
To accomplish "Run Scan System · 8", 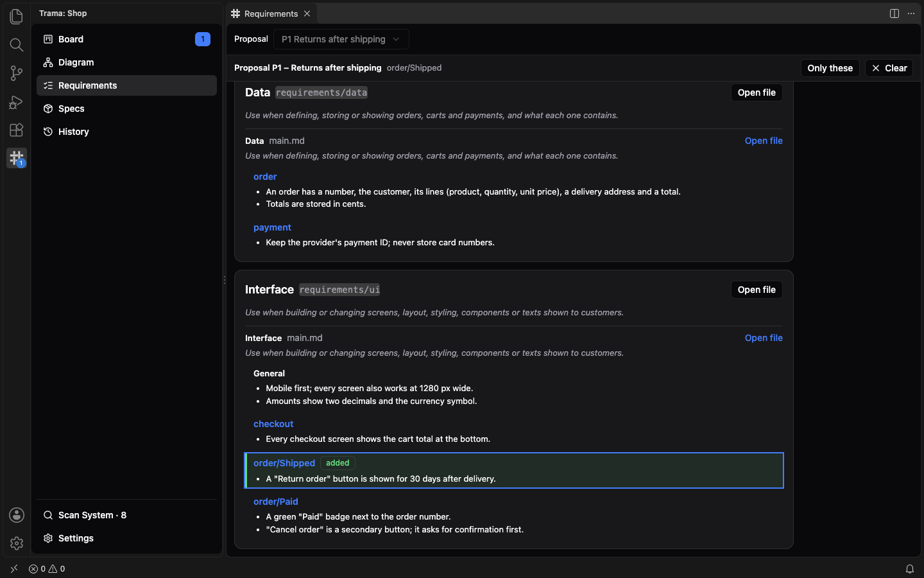I will pyautogui.click(x=126, y=515).
